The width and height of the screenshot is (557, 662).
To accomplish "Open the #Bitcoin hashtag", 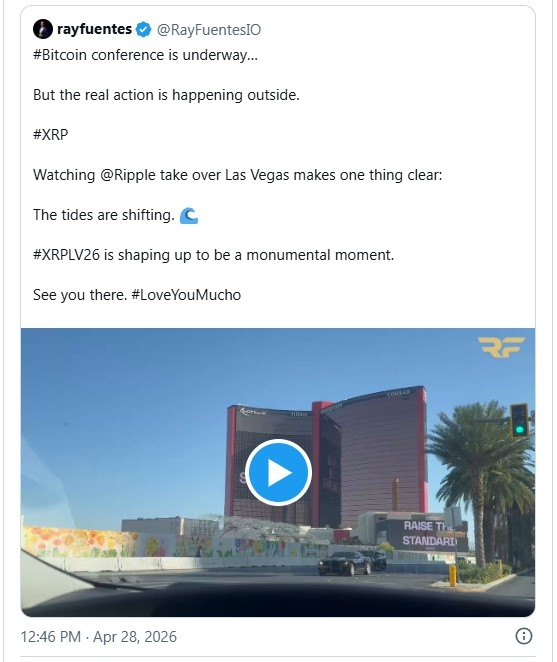I will 60,55.
